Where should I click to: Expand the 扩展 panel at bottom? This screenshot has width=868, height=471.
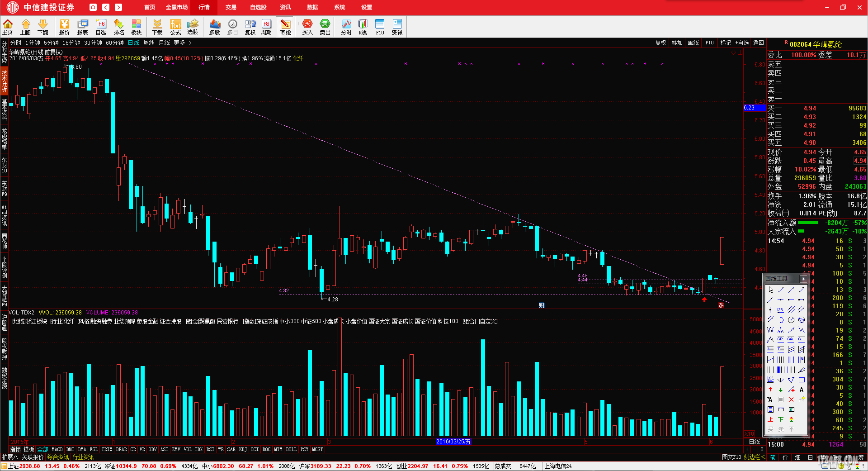[x=9, y=457]
